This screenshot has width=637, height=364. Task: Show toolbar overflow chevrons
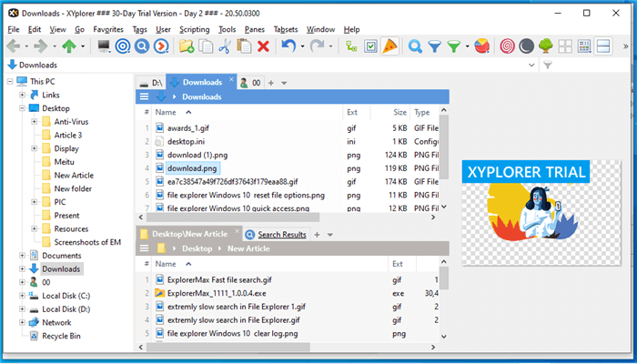626,46
